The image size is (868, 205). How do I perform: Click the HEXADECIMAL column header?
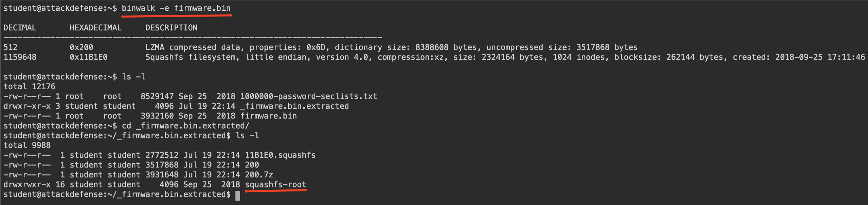(x=95, y=28)
